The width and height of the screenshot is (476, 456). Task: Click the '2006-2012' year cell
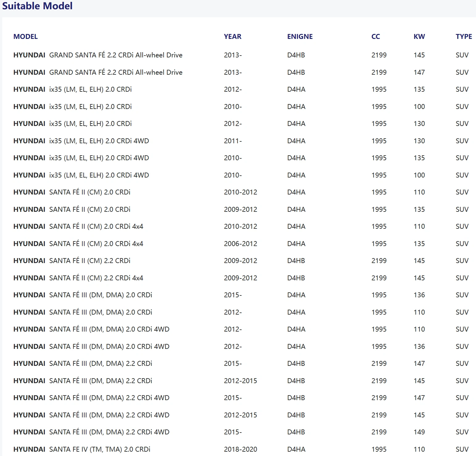pos(240,244)
